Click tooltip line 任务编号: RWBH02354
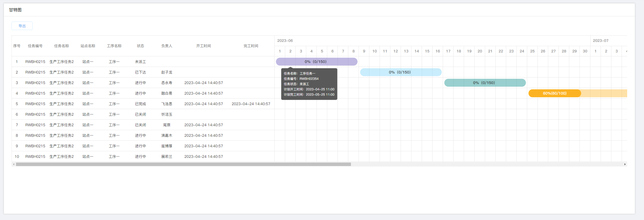The image size is (644, 220). click(x=301, y=79)
